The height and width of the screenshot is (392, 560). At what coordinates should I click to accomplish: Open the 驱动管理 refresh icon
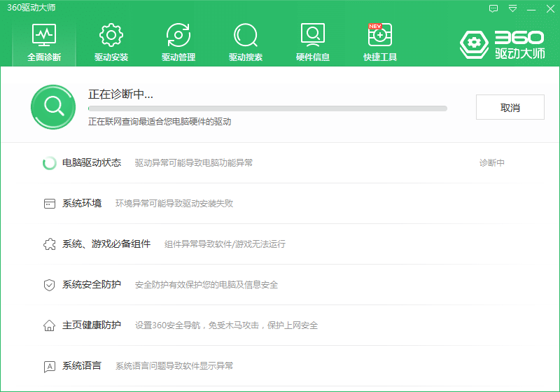coord(178,35)
